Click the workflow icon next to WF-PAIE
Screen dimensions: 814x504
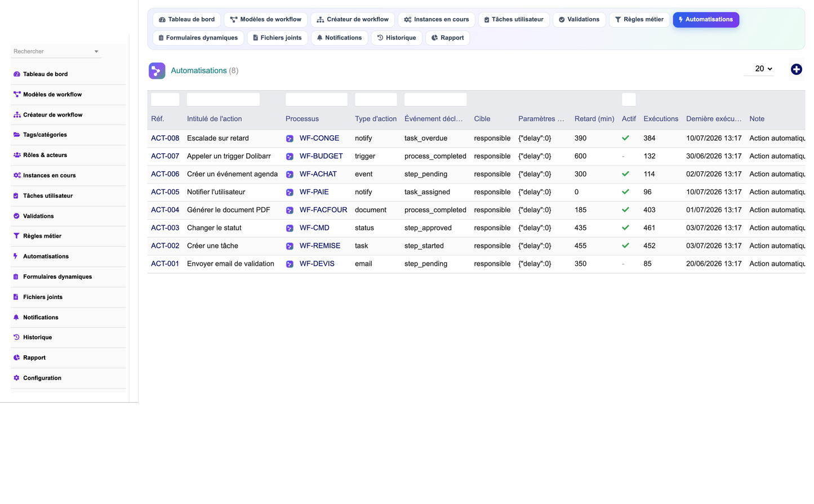click(x=290, y=193)
